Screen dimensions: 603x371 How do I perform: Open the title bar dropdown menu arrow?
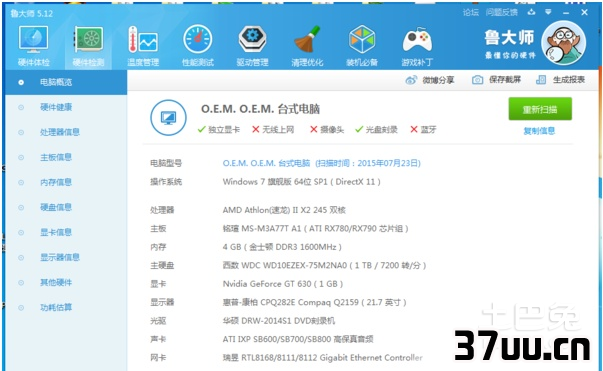pos(548,12)
